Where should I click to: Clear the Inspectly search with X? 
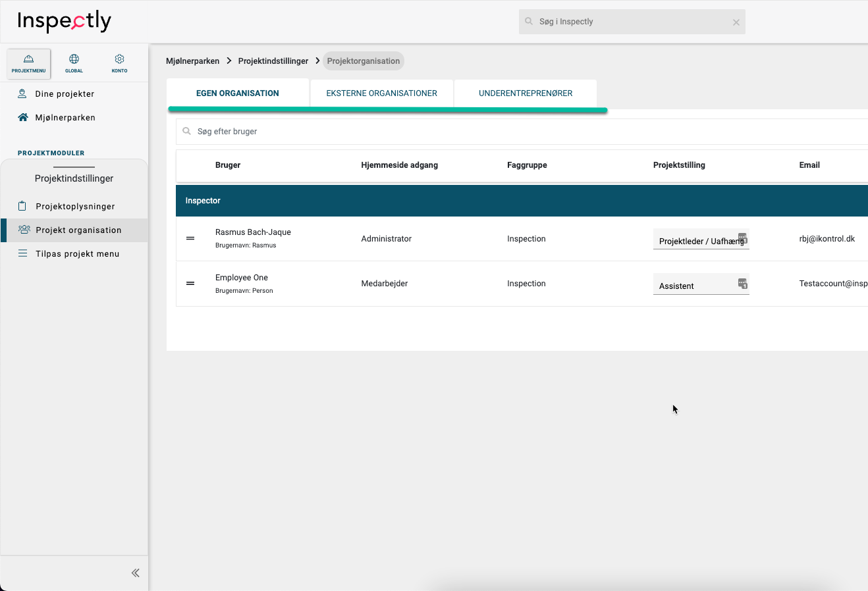point(736,22)
